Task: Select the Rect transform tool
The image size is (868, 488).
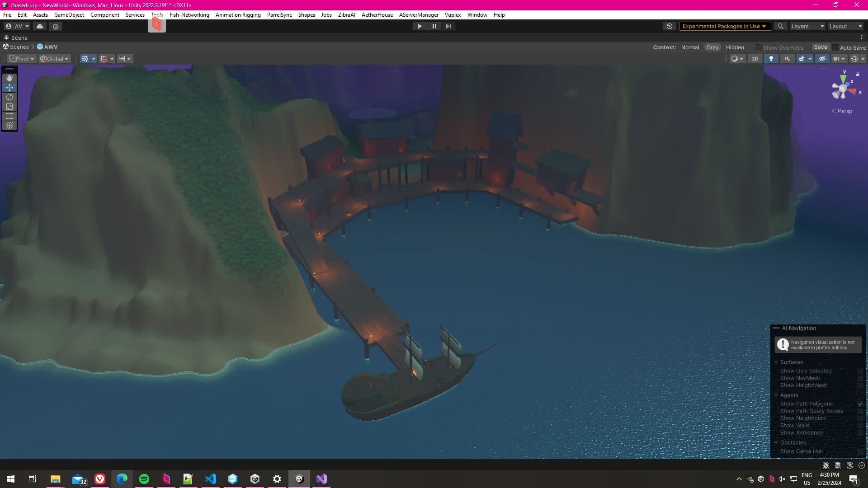Action: 9,116
